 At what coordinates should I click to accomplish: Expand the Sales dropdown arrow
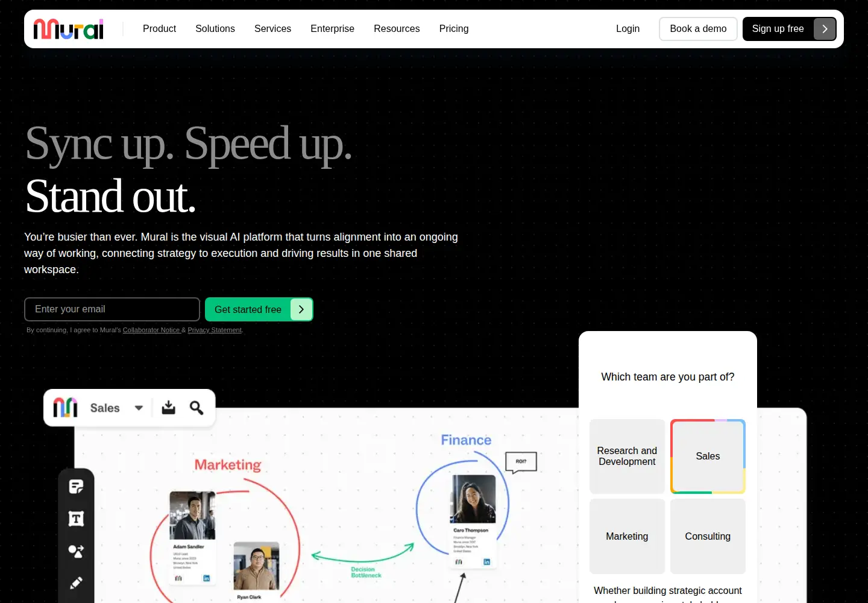tap(139, 408)
